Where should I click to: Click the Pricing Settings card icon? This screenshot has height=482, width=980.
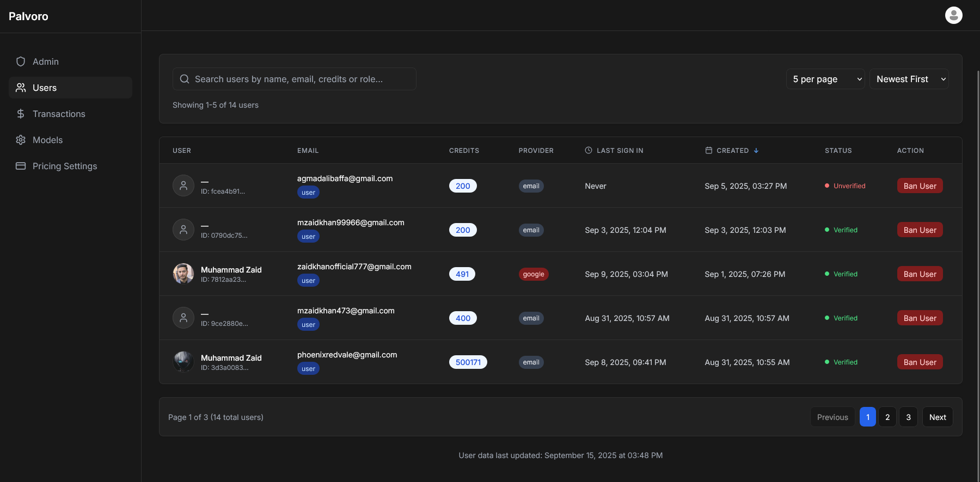click(x=21, y=166)
